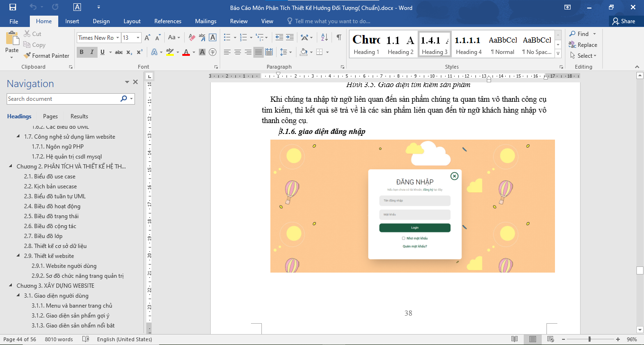Click the Share button
Screen dimensions: 644x345
pyautogui.click(x=623, y=21)
